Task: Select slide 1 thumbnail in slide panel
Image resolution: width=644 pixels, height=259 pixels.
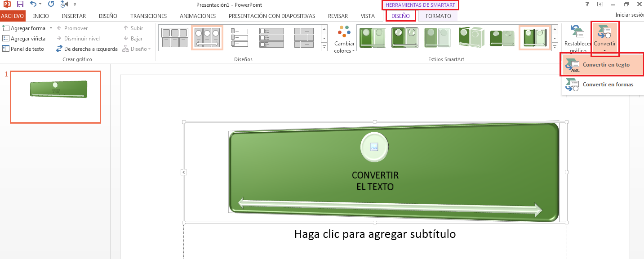Action: [x=55, y=97]
